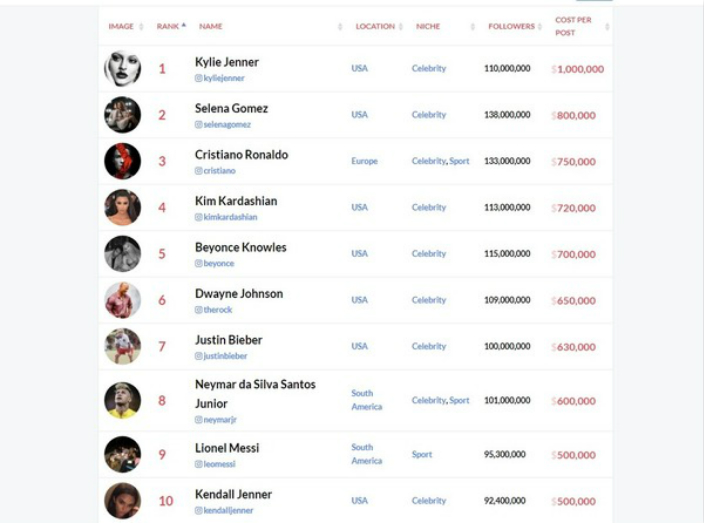Click South America location in Neymar row
The width and height of the screenshot is (704, 523).
tap(366, 400)
